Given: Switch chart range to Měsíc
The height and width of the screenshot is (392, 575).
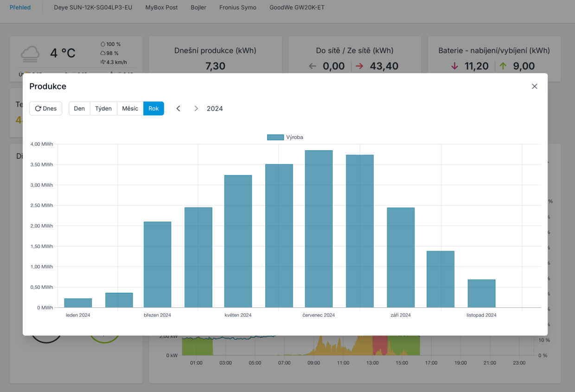Looking at the screenshot, I should [x=130, y=108].
